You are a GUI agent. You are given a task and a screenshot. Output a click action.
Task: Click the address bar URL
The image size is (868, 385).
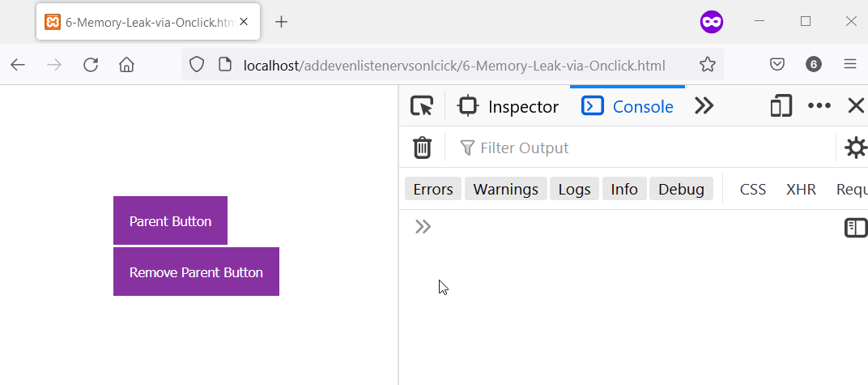point(454,66)
